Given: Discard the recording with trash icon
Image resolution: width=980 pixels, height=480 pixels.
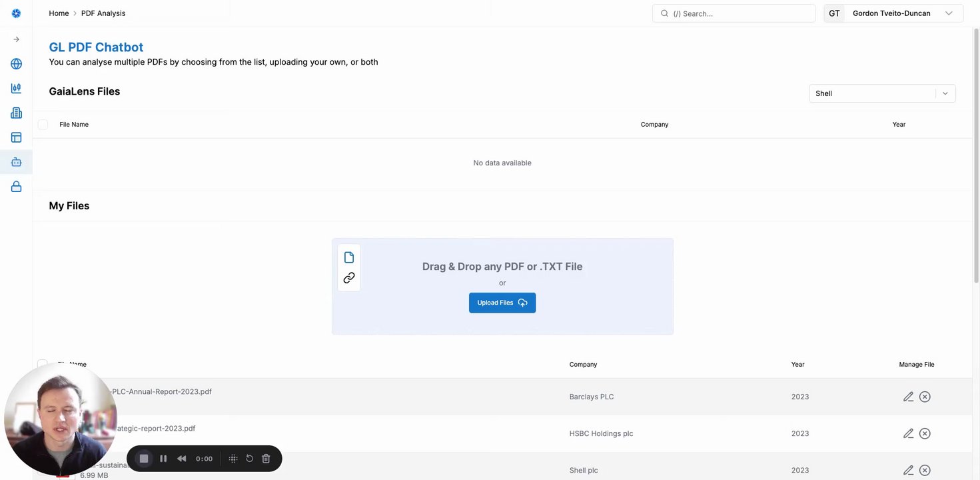Looking at the screenshot, I should coord(266,459).
